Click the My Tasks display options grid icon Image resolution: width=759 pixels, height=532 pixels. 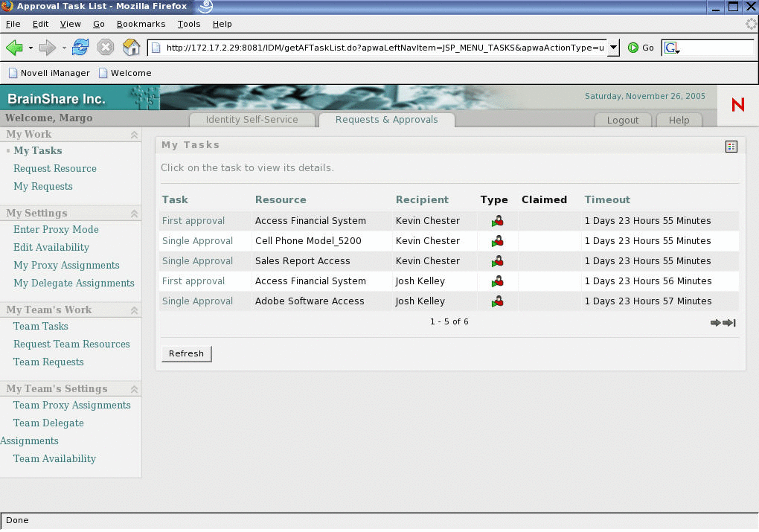[x=731, y=147]
